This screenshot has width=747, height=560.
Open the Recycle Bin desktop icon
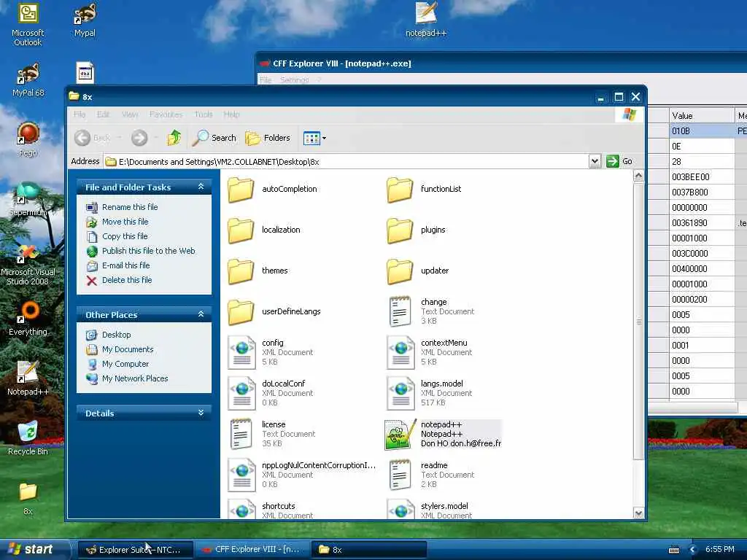[28, 438]
